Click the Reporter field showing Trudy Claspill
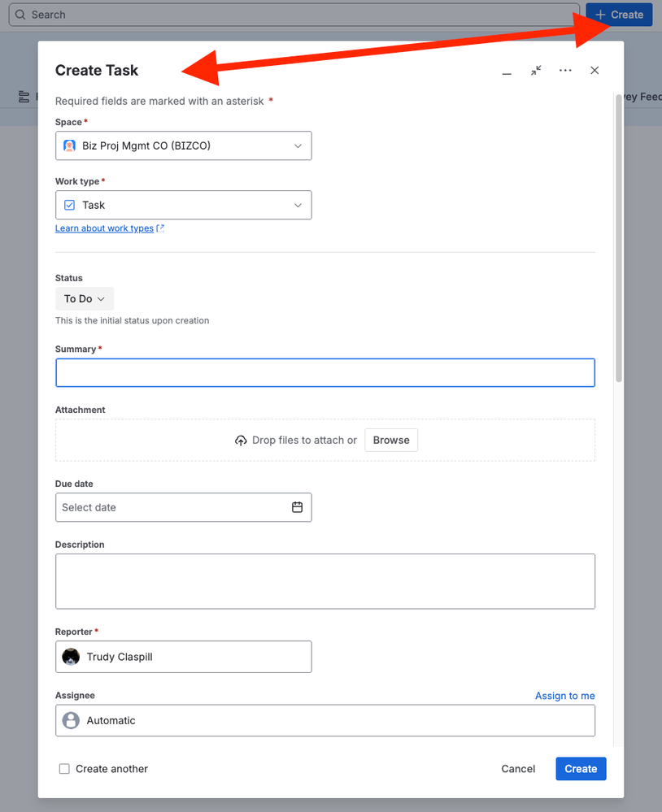662x812 pixels. [x=183, y=657]
